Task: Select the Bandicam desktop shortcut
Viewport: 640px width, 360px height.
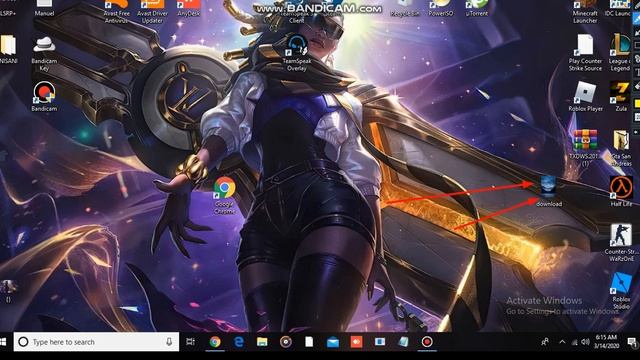Action: (44, 97)
